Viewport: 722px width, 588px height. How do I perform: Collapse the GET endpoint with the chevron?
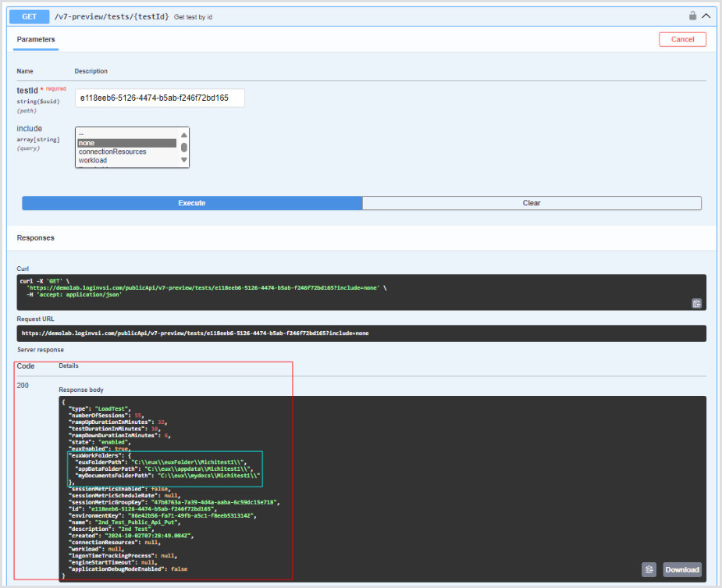(x=706, y=16)
